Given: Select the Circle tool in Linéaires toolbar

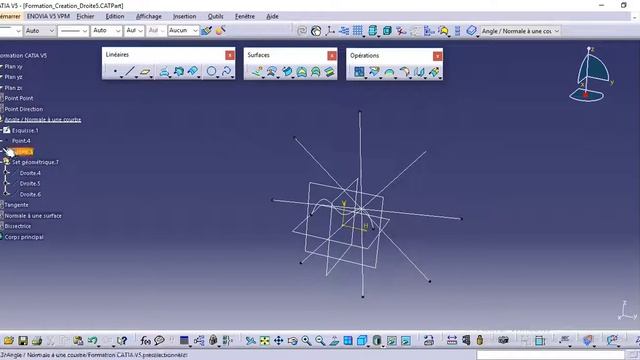Looking at the screenshot, I should 211,71.
